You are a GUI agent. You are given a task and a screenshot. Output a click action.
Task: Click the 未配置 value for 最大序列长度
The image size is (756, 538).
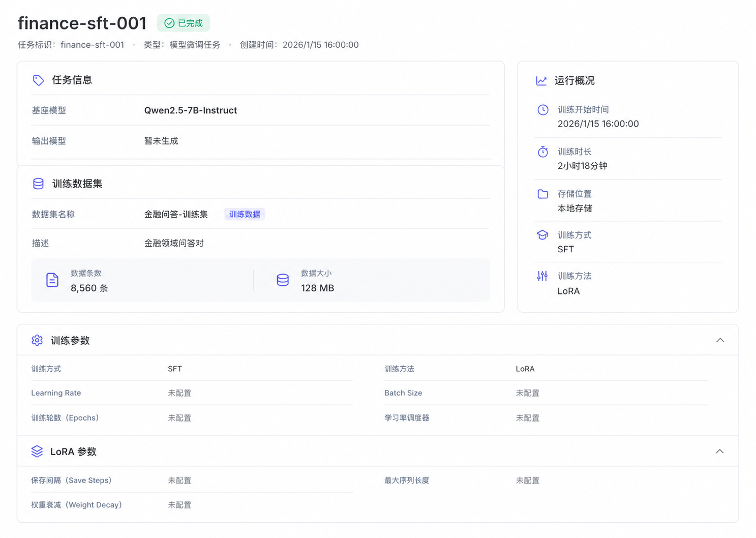(x=528, y=481)
